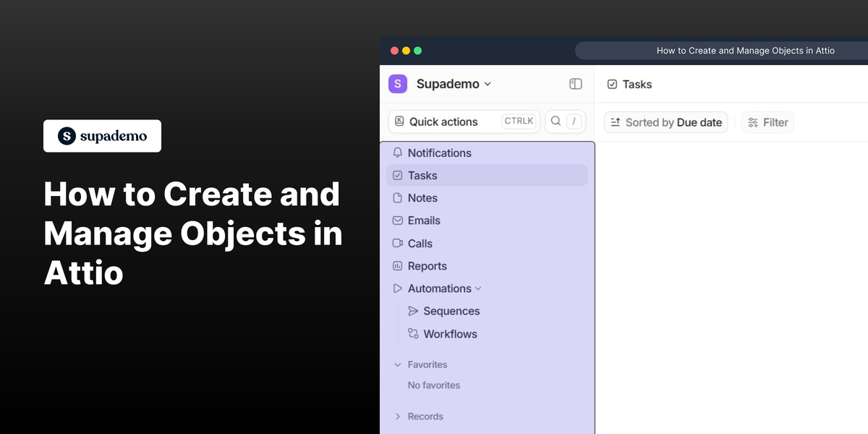Click the red close window dot
This screenshot has width=868, height=434.
tap(394, 51)
